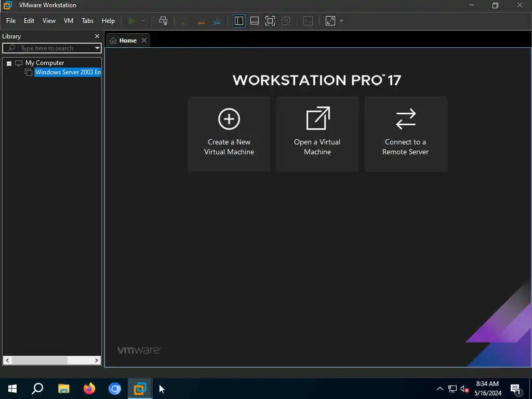Close the Home tab

point(144,41)
